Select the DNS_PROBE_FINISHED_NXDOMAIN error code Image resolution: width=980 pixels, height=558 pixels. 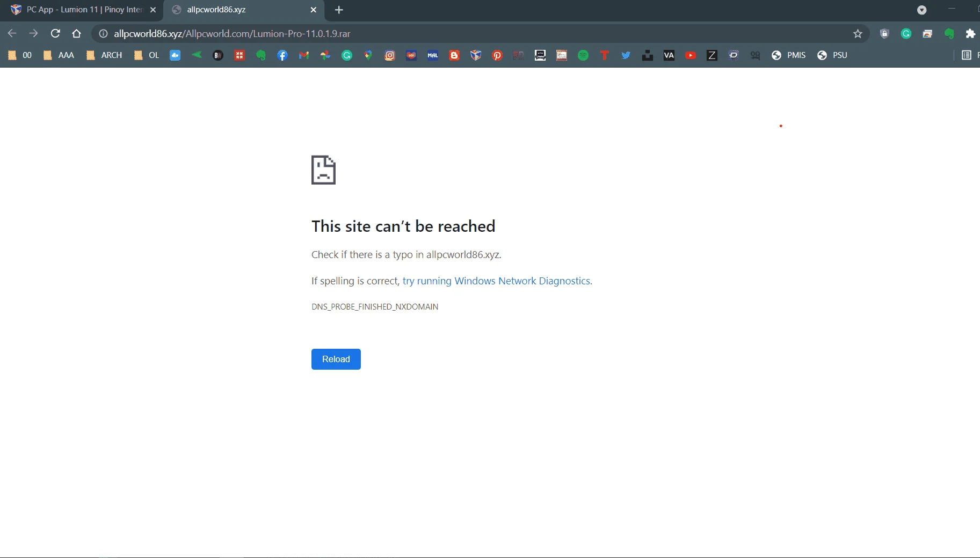[x=375, y=306]
